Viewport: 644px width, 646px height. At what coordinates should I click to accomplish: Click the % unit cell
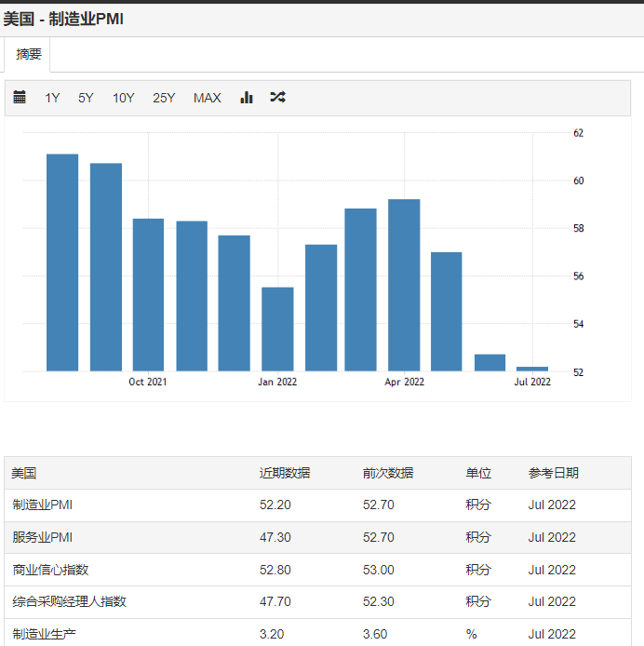(471, 634)
